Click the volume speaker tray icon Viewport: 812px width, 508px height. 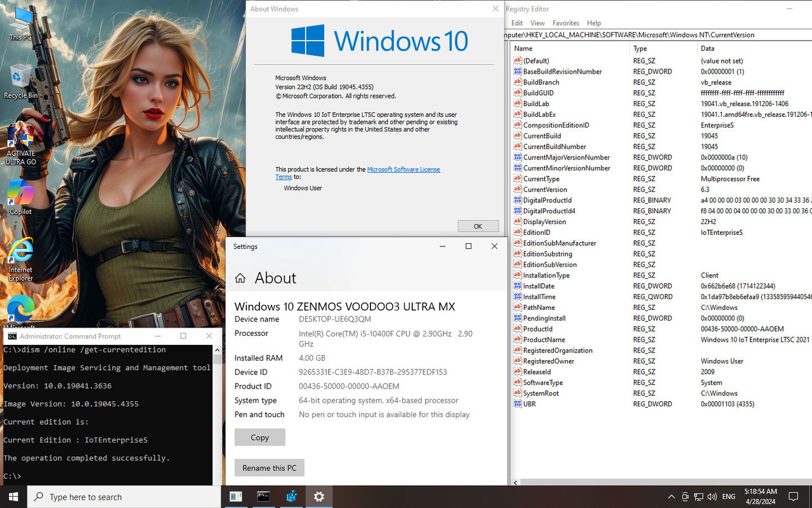[712, 497]
